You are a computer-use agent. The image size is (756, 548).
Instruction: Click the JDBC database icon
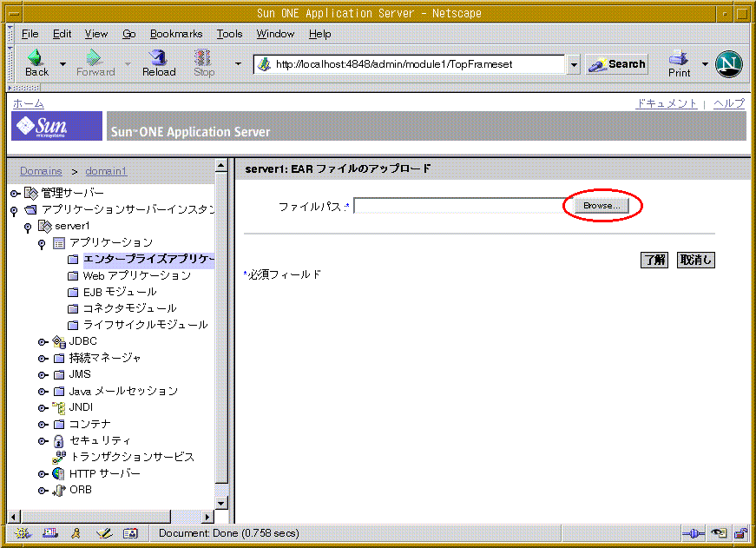(x=59, y=342)
